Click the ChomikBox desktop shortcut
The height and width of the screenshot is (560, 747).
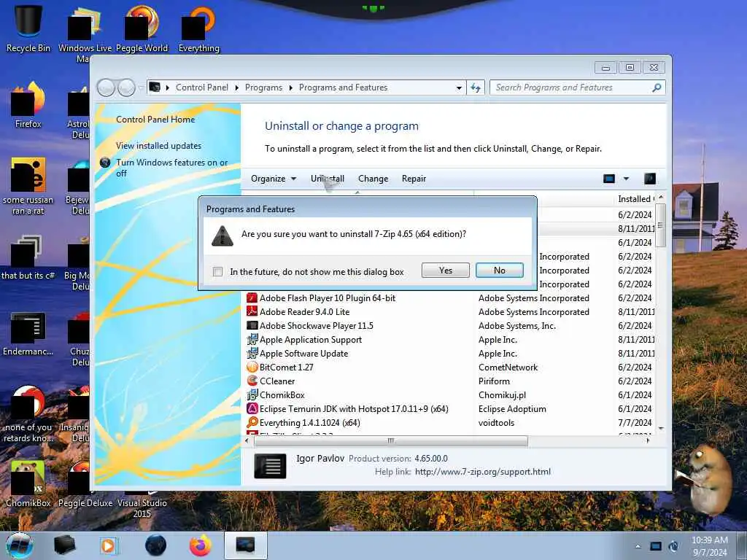28,484
